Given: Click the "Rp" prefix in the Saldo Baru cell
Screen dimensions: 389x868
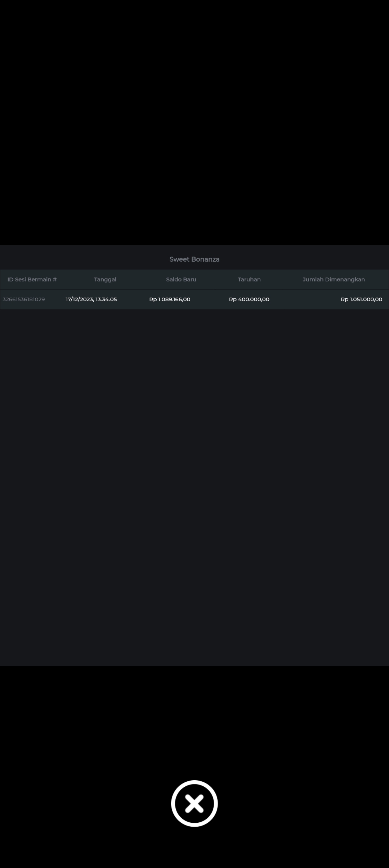Looking at the screenshot, I should (153, 299).
